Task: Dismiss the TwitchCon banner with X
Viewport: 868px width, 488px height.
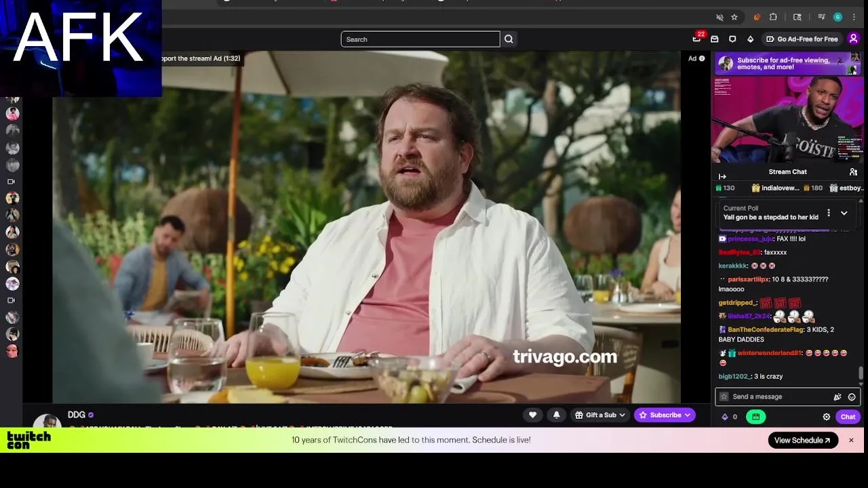Action: pyautogui.click(x=851, y=440)
